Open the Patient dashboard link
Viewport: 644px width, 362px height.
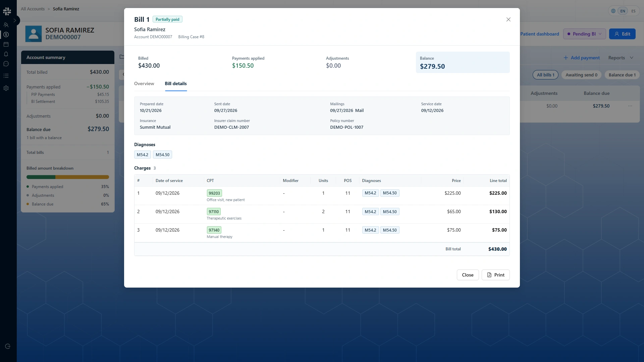pos(540,34)
